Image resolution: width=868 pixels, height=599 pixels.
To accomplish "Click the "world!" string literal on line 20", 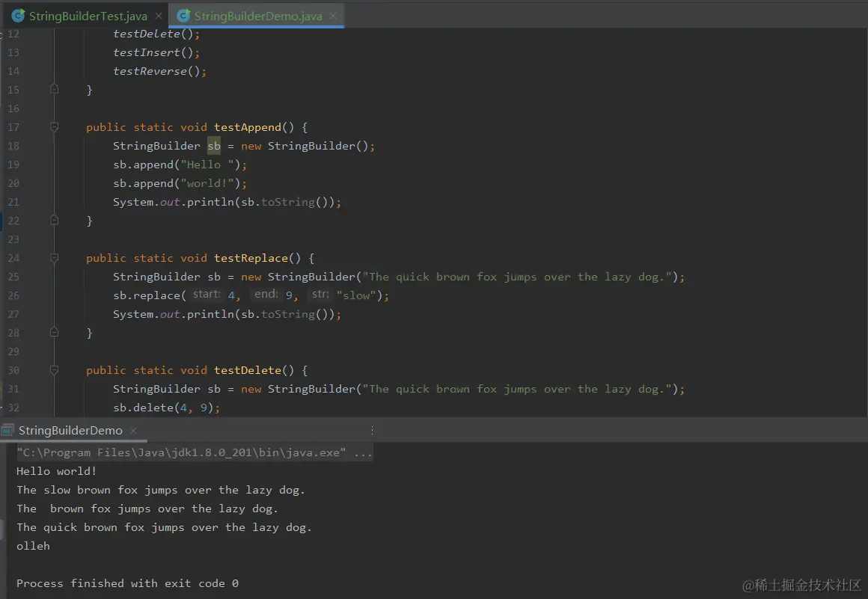I will coord(207,183).
